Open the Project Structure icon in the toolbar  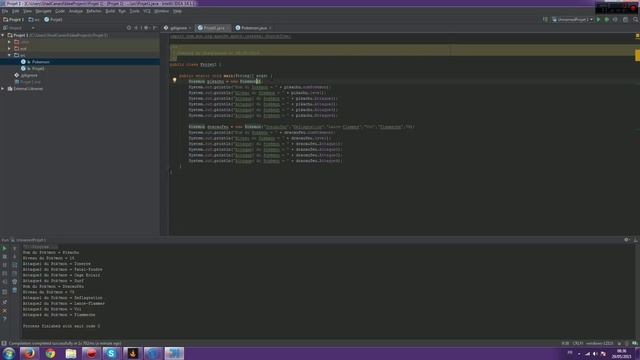(x=625, y=20)
